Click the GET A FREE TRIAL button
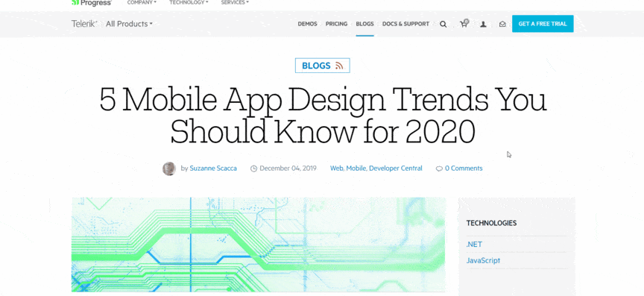The height and width of the screenshot is (296, 644). click(x=543, y=24)
